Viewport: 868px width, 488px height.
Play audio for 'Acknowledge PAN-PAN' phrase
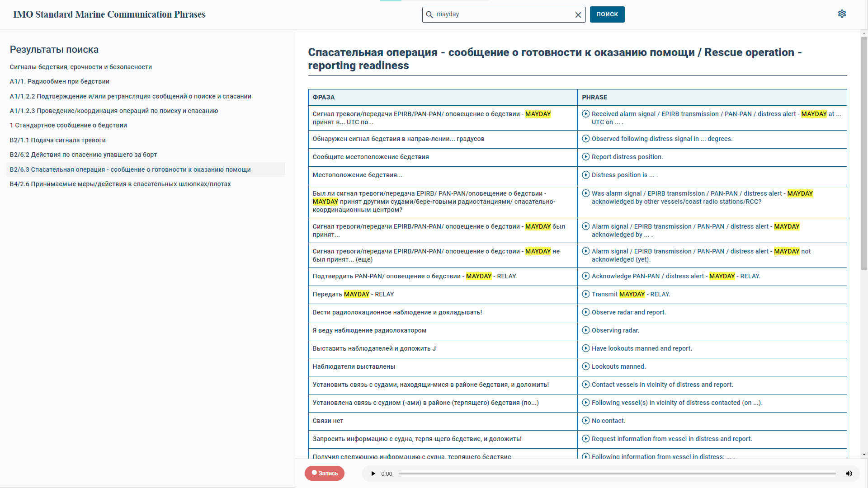(586, 276)
